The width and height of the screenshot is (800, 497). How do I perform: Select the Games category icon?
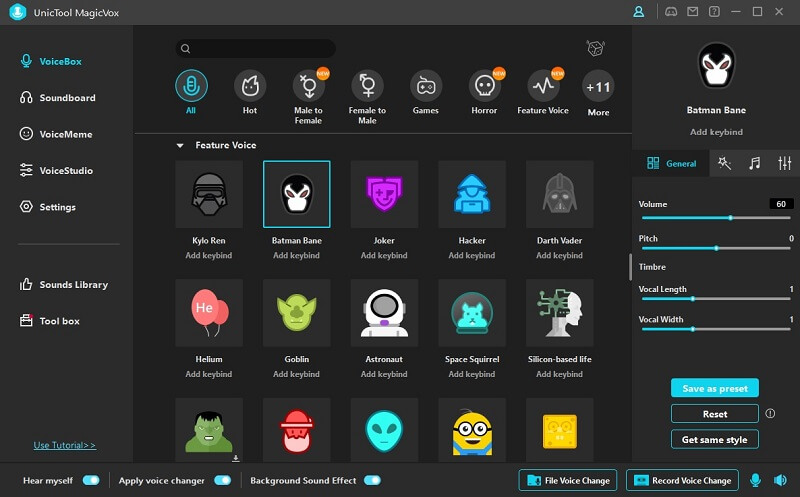click(426, 86)
